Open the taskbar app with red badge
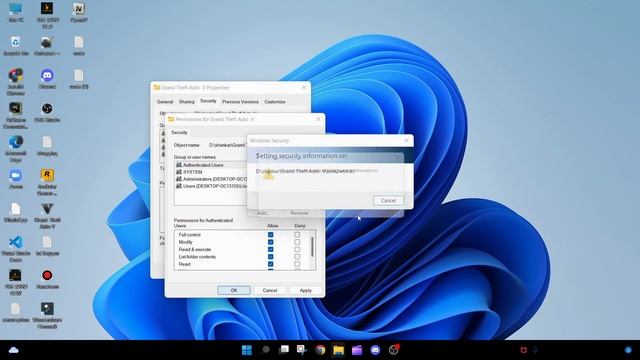 click(394, 350)
